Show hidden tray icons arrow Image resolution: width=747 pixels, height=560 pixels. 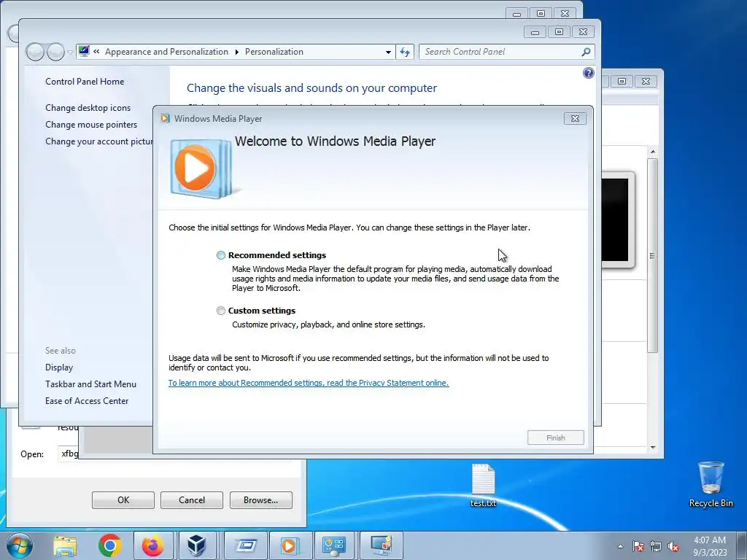click(620, 546)
